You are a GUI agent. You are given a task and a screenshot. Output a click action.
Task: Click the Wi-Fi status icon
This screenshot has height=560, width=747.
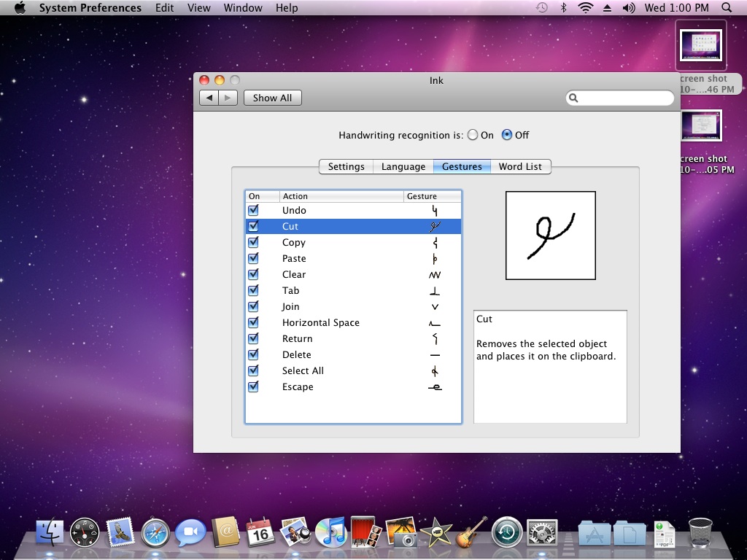tap(585, 7)
